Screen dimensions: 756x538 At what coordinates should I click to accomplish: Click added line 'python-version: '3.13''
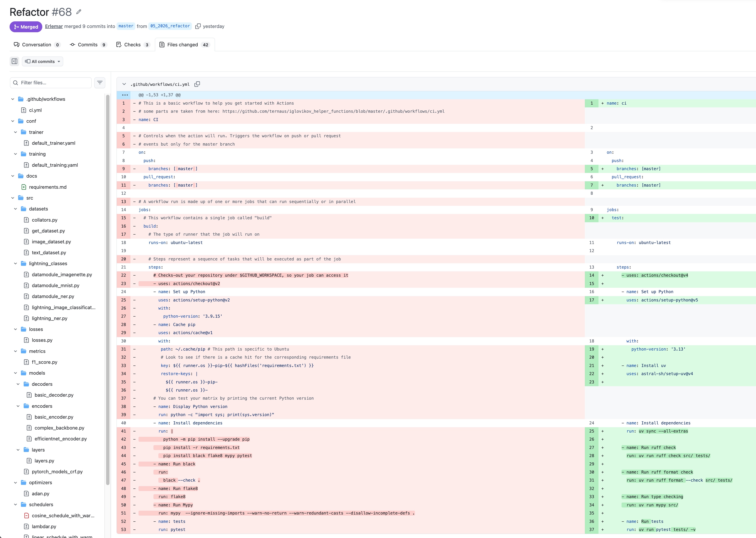tap(658, 349)
